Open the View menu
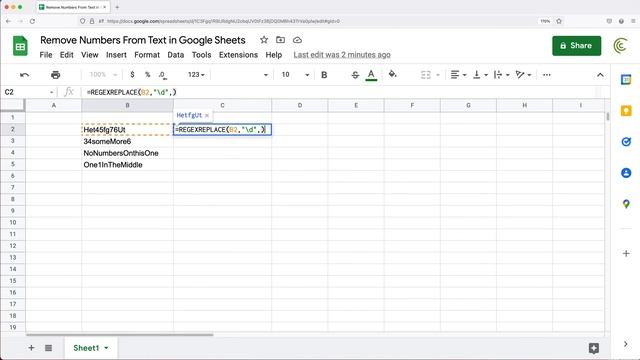Screen dimensions: 640x360 (89, 55)
